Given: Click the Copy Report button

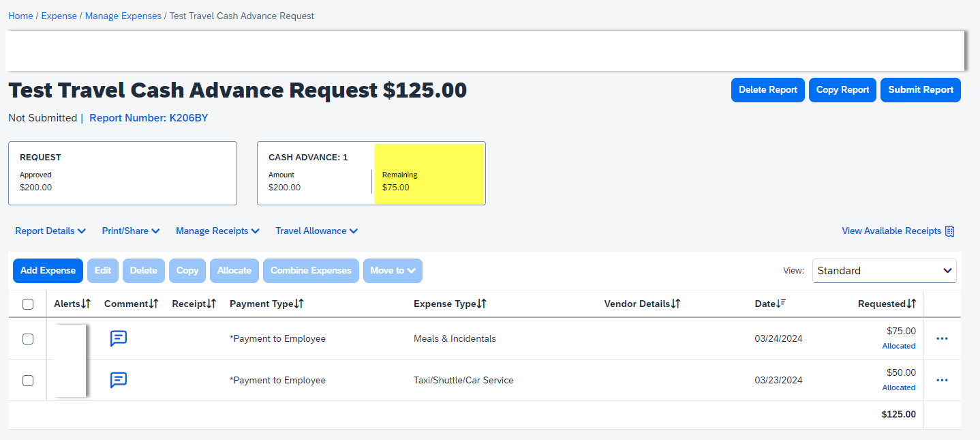Looking at the screenshot, I should tap(843, 90).
